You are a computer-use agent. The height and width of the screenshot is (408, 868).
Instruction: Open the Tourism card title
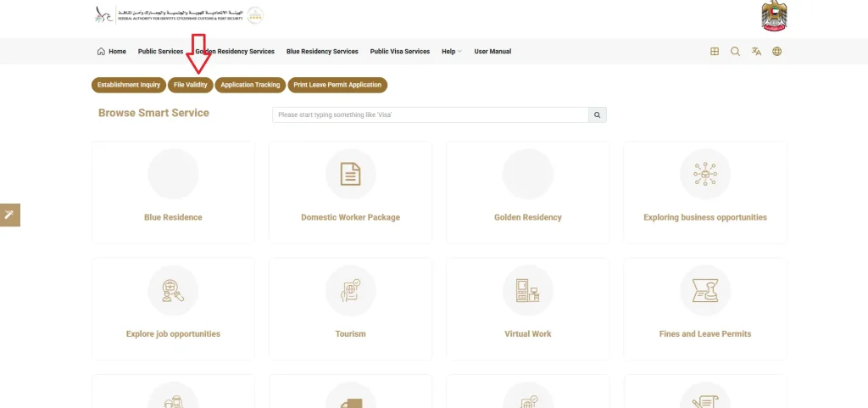(350, 334)
